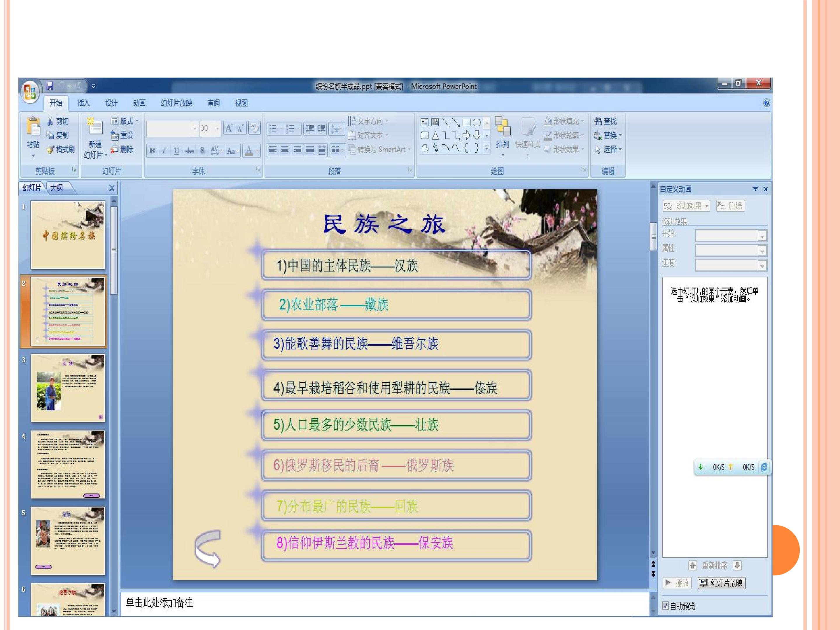Click the text box 2)农业部落——藏族
Image resolution: width=840 pixels, height=630 pixels.
(396, 304)
